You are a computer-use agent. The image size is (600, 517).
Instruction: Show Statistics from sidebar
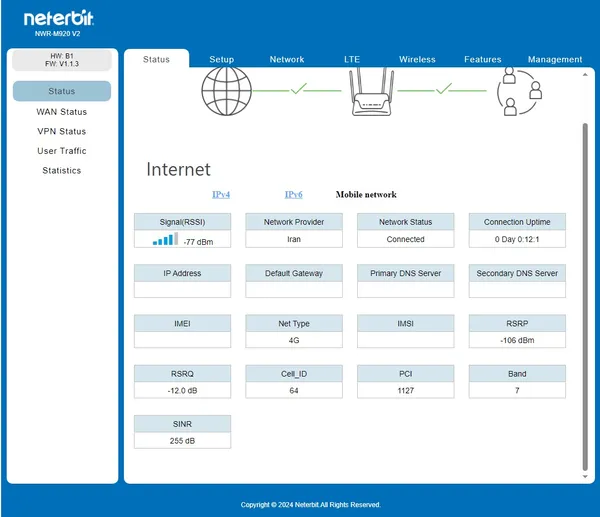pos(62,170)
